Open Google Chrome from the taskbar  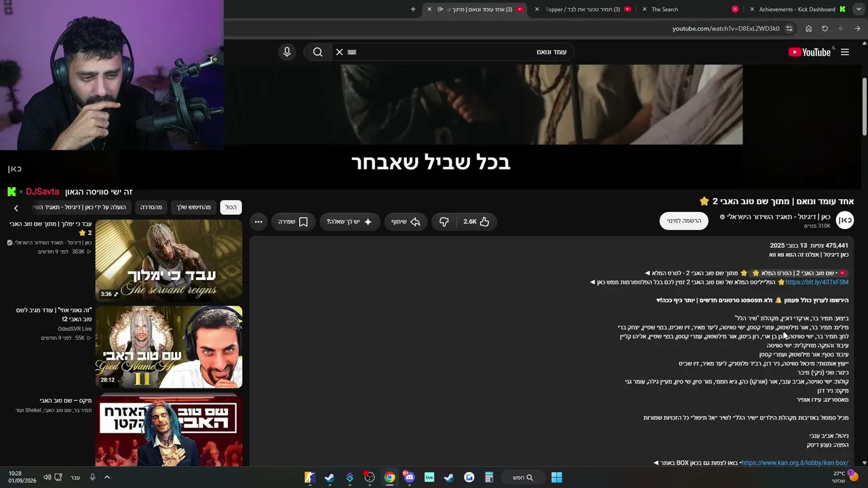389,477
